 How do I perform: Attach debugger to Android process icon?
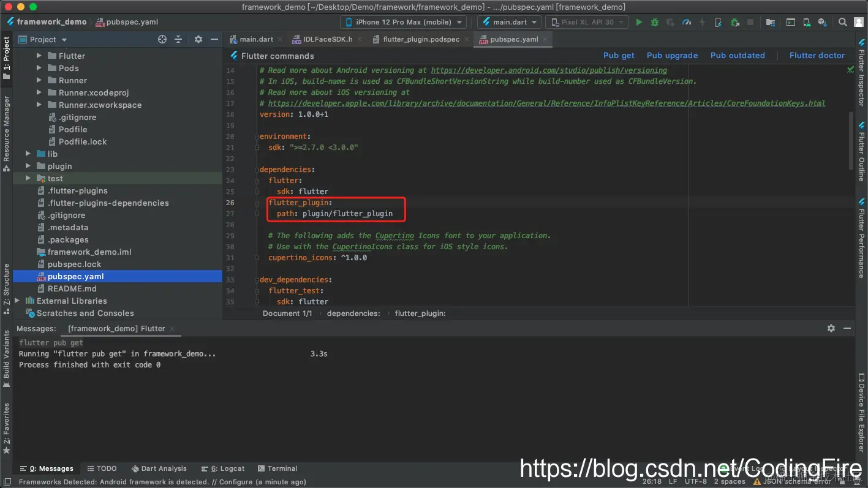click(734, 22)
